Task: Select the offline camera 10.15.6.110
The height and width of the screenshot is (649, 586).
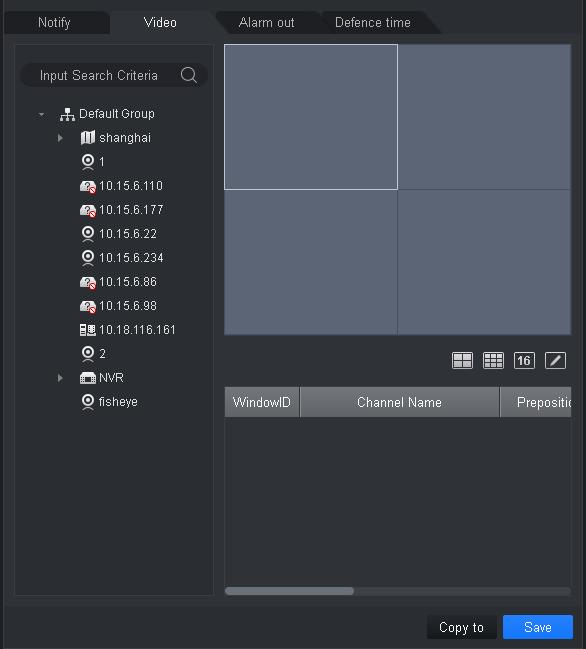Action: [121, 186]
